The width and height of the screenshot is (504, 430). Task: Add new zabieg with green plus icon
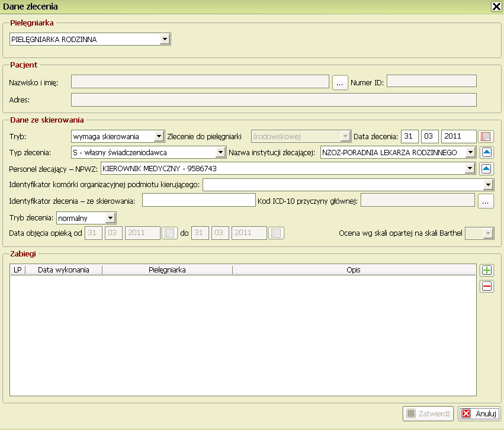[487, 270]
